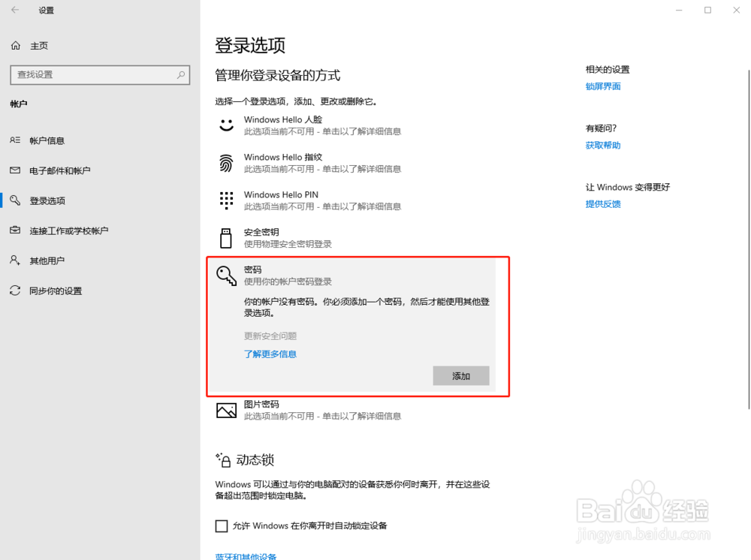This screenshot has height=560, width=751.
Task: Expand the 图片密码 option
Action: [x=354, y=410]
